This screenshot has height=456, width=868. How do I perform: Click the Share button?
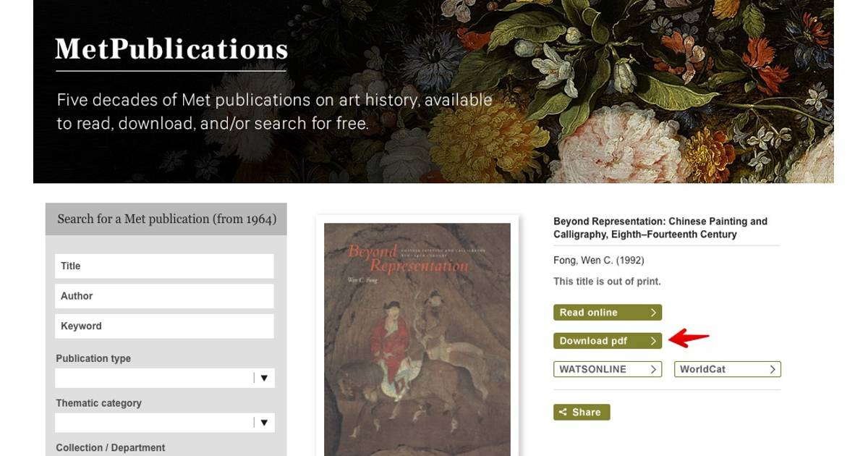[x=582, y=412]
